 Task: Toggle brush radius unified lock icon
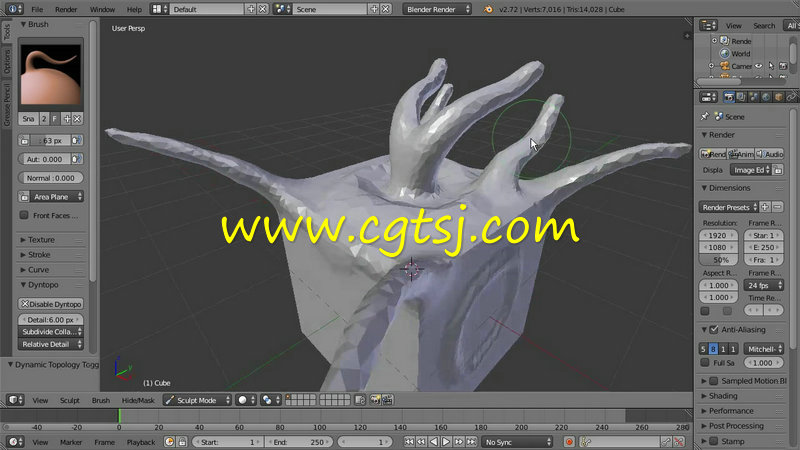pyautogui.click(x=24, y=140)
